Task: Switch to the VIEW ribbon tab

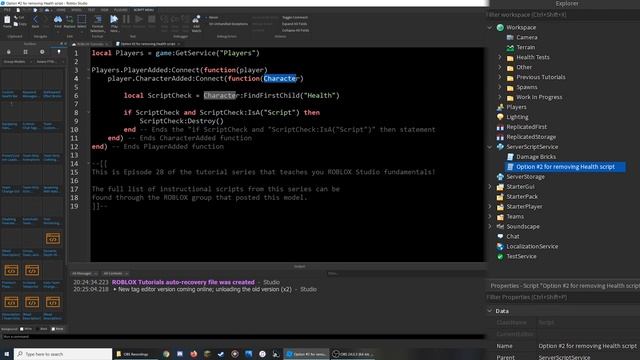Action: point(104,10)
